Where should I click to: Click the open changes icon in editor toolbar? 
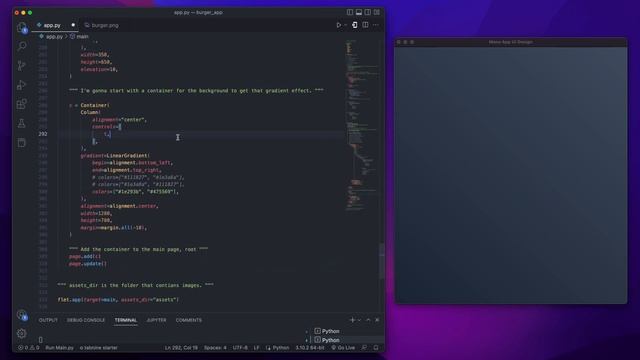click(355, 25)
